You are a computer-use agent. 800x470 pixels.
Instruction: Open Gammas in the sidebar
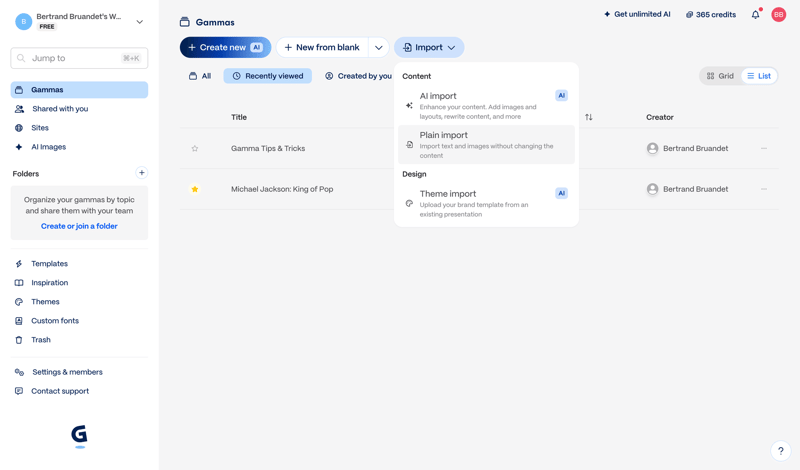tap(79, 90)
